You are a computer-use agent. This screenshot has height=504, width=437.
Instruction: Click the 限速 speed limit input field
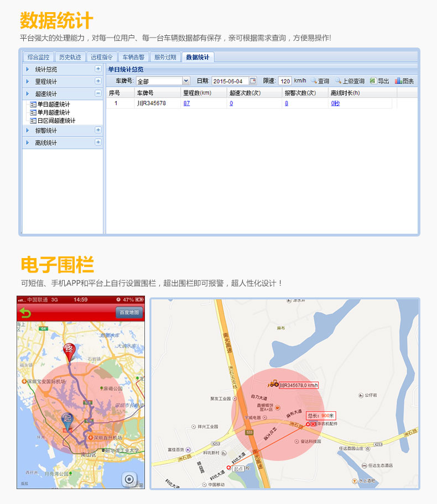point(284,81)
